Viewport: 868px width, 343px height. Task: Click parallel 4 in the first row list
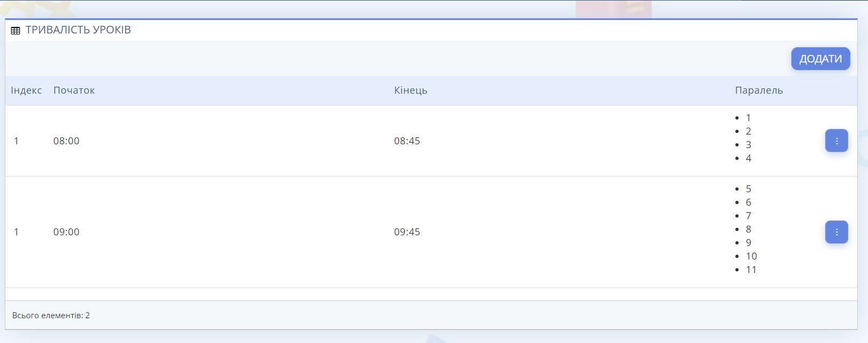tap(748, 158)
